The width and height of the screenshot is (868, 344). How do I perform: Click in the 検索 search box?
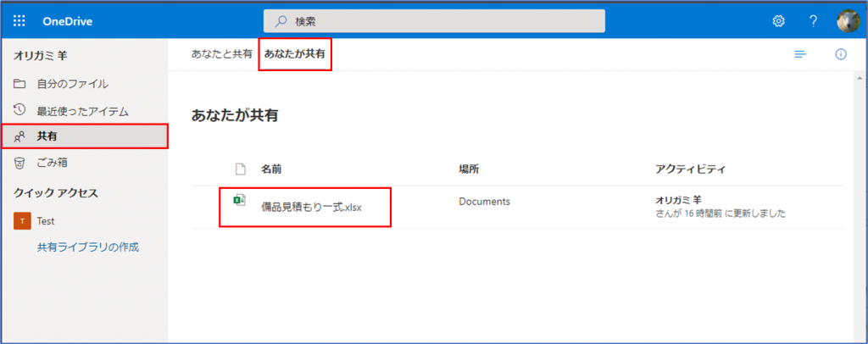coord(434,20)
